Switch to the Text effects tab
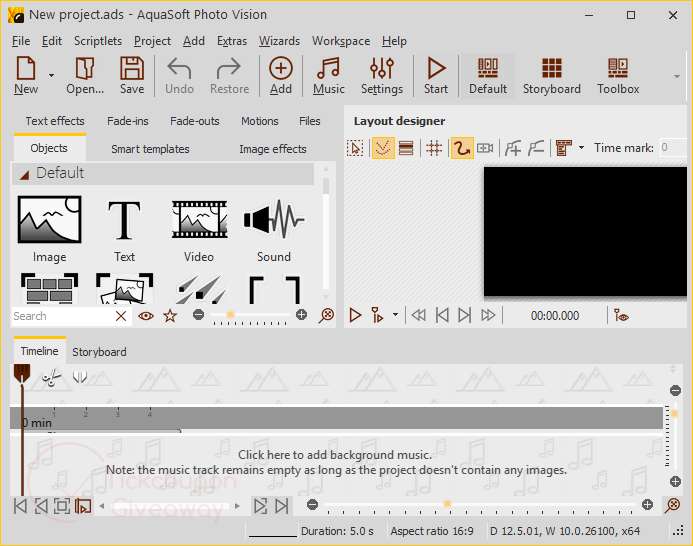This screenshot has height=546, width=693. pyautogui.click(x=55, y=121)
